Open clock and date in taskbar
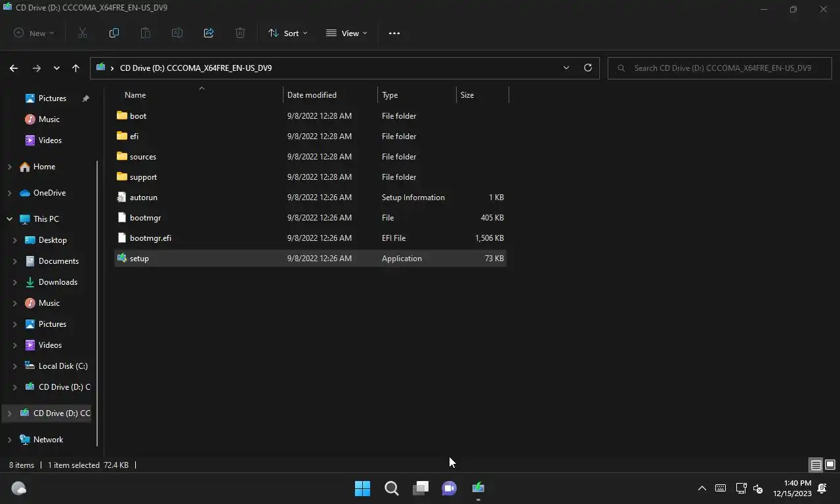The height and width of the screenshot is (504, 840). pyautogui.click(x=793, y=488)
